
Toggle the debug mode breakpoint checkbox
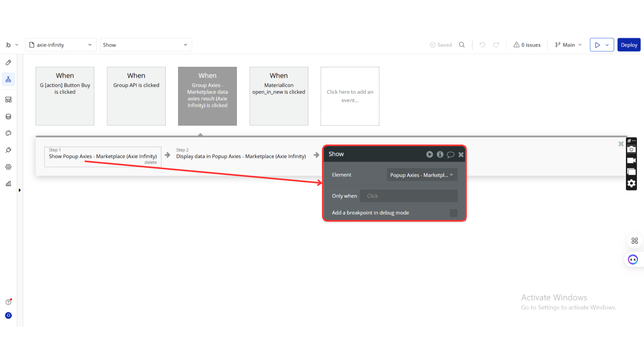454,213
